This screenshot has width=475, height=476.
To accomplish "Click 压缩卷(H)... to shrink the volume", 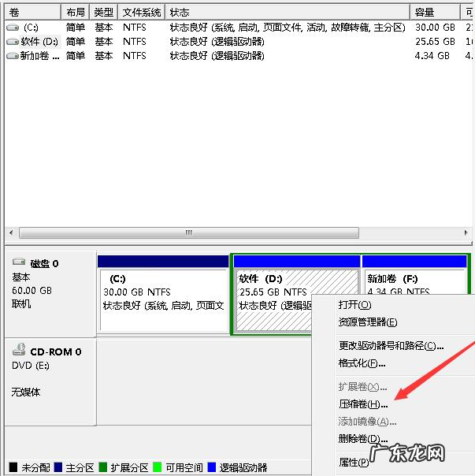I will coord(363,404).
